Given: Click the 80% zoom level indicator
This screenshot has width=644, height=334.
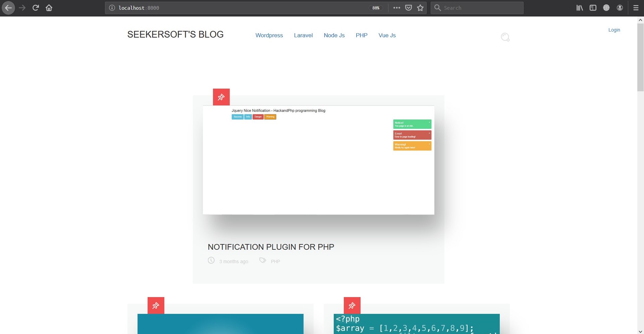Looking at the screenshot, I should point(376,8).
